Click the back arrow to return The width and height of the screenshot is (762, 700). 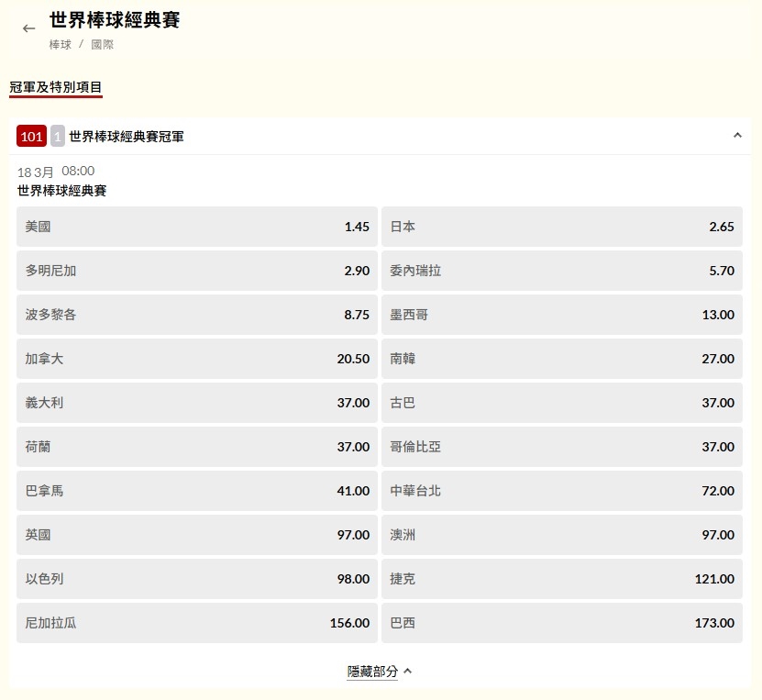point(28,28)
